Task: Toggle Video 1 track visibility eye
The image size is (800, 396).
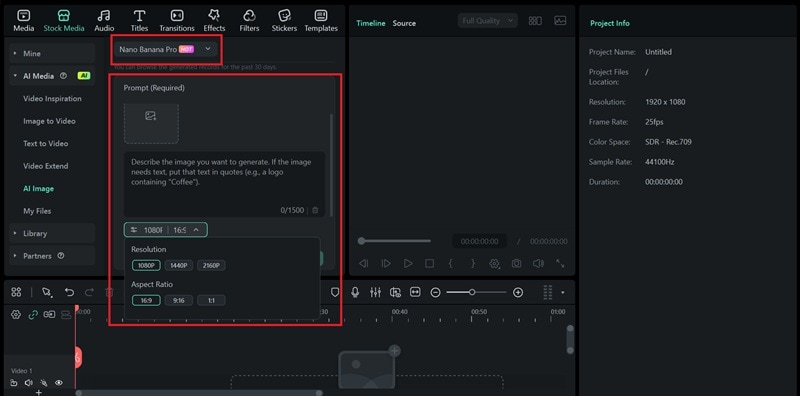Action: click(59, 383)
